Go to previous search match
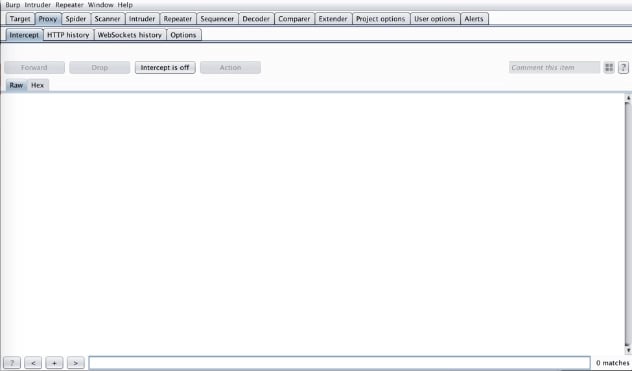Screen dimensions: 632x371 pyautogui.click(x=33, y=363)
